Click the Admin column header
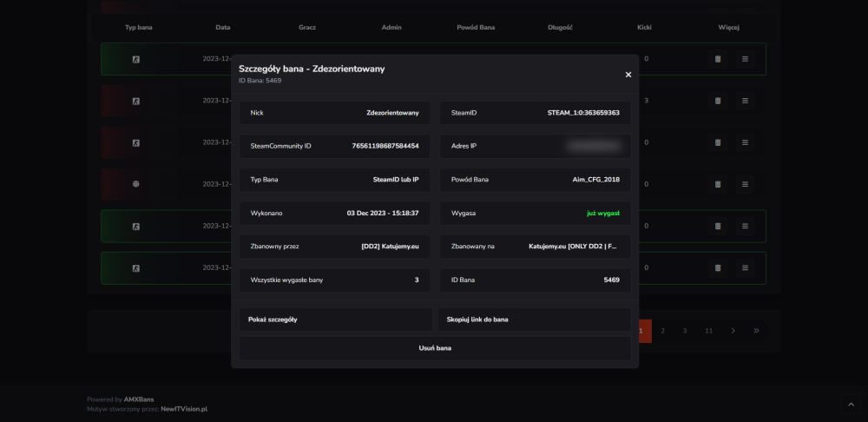 pyautogui.click(x=391, y=27)
